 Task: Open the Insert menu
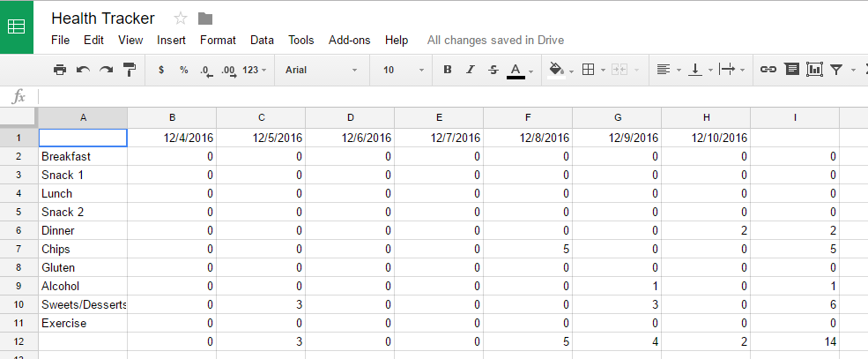coord(171,40)
